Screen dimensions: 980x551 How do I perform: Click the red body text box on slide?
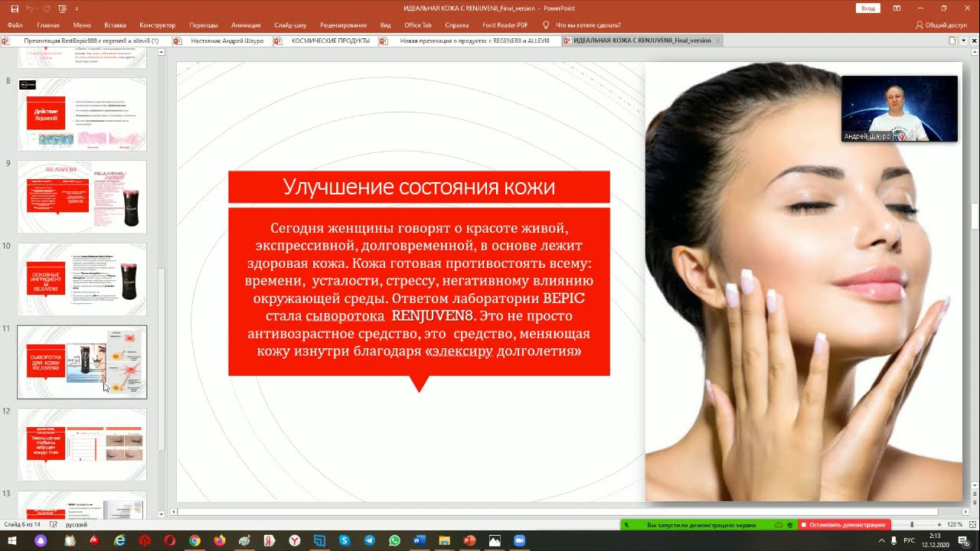419,292
